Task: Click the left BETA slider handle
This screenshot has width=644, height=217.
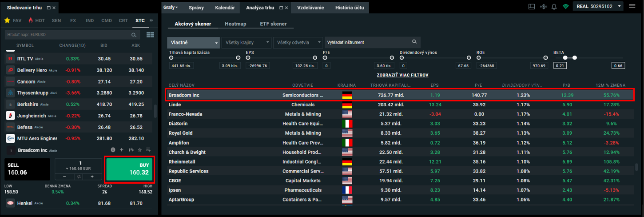Action: coord(565,58)
